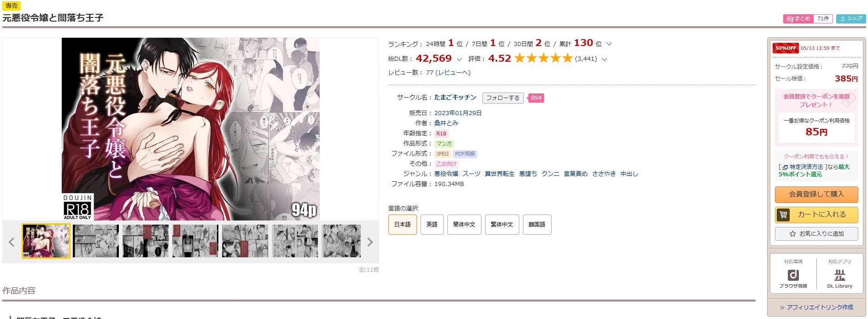Expand the ranking details chevron
This screenshot has width=868, height=319.
pyautogui.click(x=609, y=44)
